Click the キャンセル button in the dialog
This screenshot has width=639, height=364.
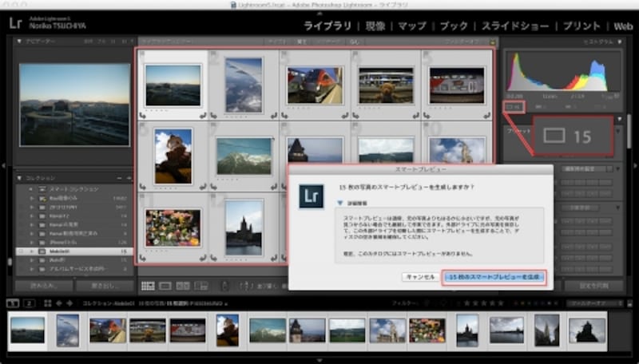click(421, 277)
